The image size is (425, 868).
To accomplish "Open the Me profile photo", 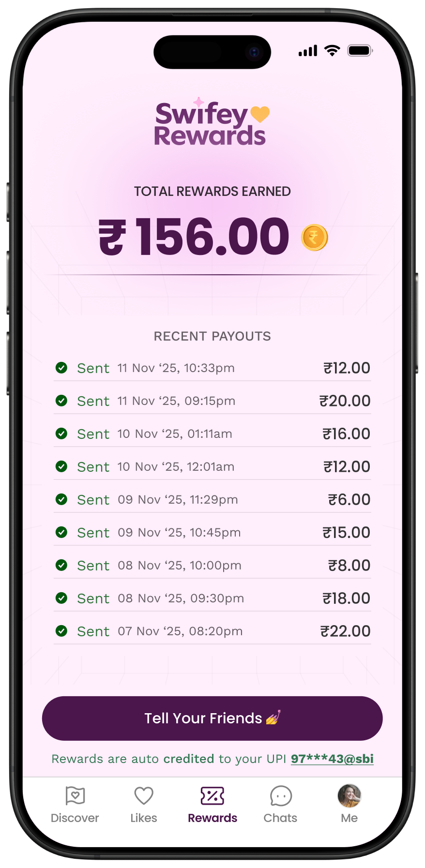I will tap(349, 796).
